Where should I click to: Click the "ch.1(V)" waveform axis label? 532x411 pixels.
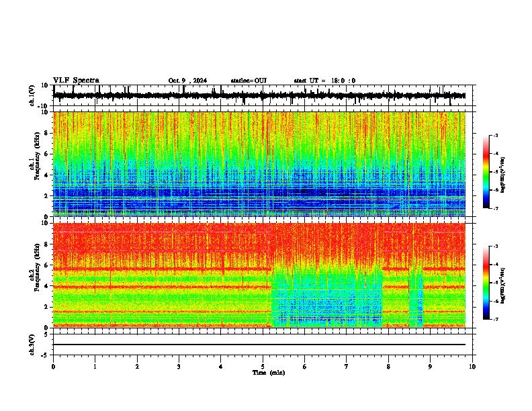[x=32, y=95]
